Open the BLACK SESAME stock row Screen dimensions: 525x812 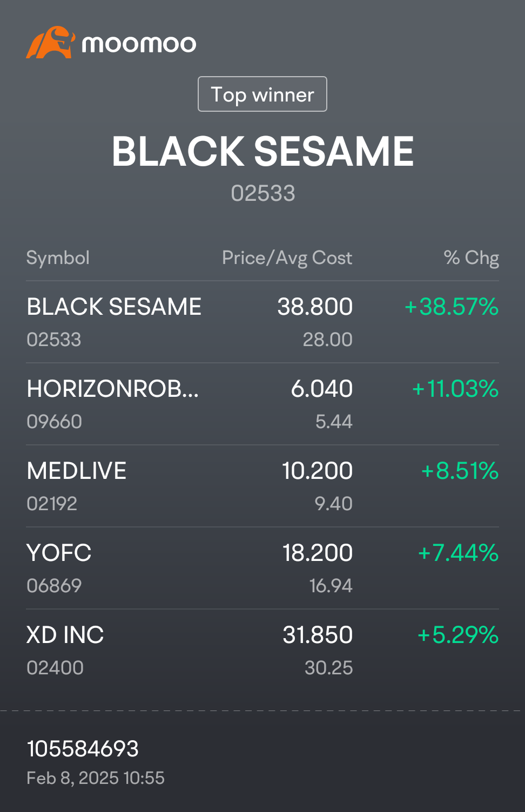tap(262, 322)
